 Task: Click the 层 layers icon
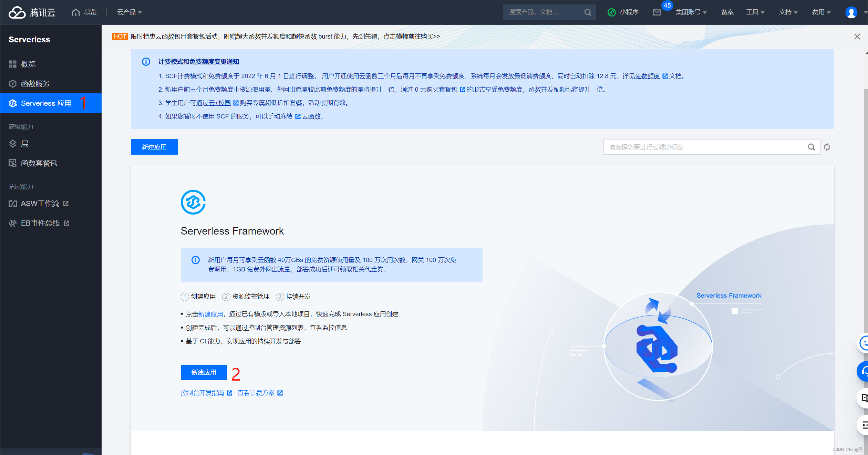click(x=13, y=144)
